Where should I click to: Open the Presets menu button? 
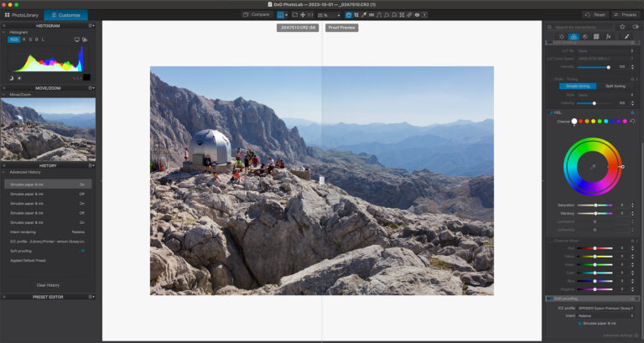click(626, 15)
